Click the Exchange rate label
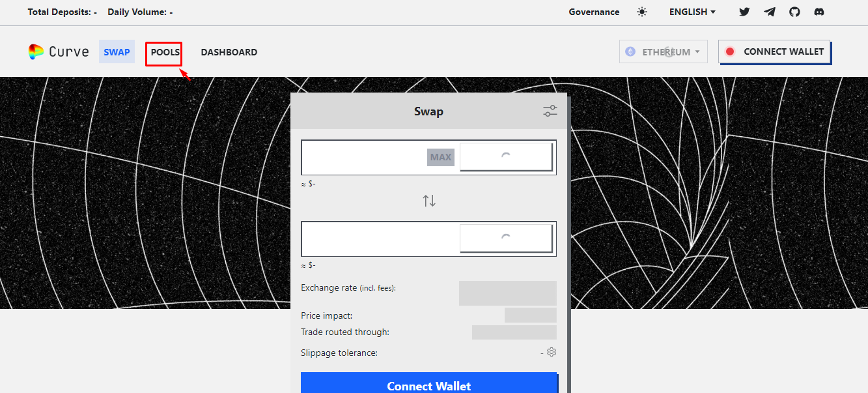Image resolution: width=868 pixels, height=393 pixels. pos(348,288)
